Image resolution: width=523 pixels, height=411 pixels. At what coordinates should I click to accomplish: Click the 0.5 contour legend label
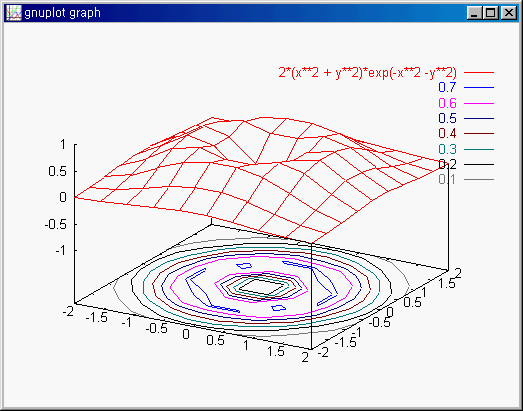pos(447,118)
